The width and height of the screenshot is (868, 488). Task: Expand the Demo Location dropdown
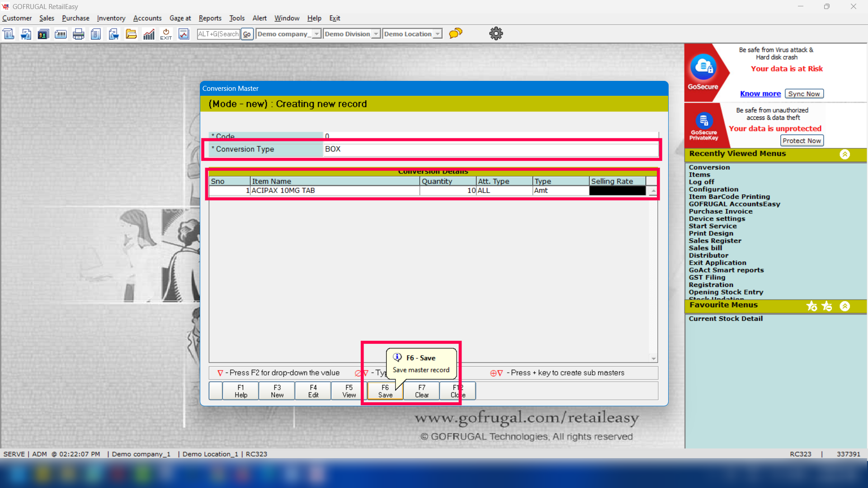click(x=437, y=34)
